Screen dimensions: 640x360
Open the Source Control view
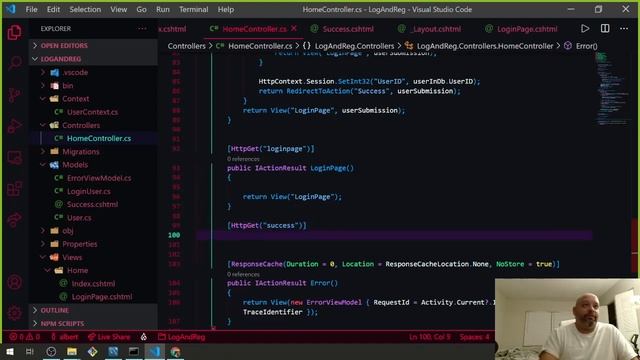point(15,95)
